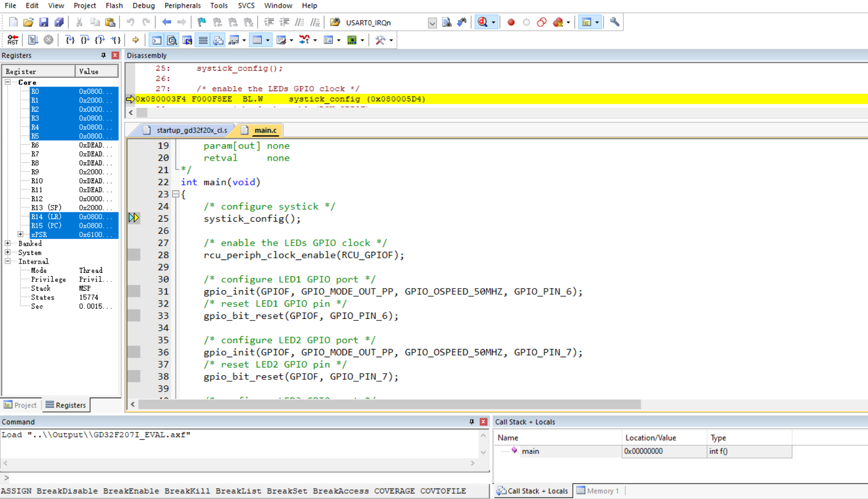
Task: Close the Registers panel
Action: 115,55
